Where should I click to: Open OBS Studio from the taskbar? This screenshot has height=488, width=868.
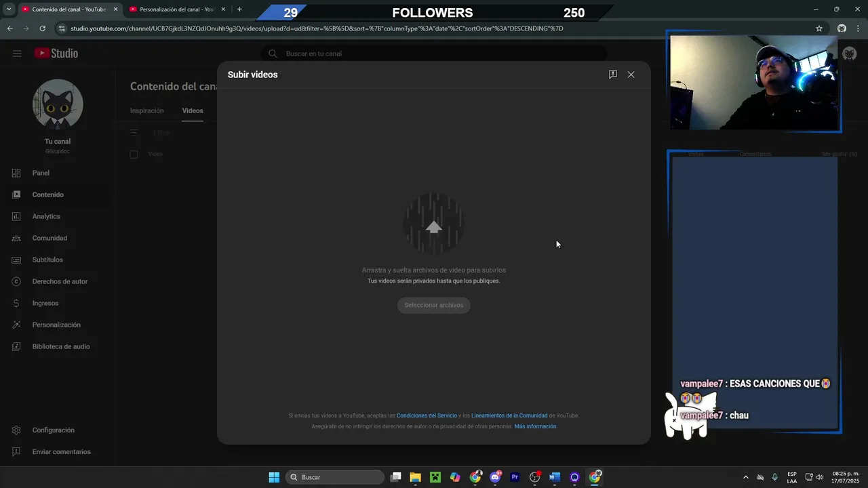click(x=535, y=477)
